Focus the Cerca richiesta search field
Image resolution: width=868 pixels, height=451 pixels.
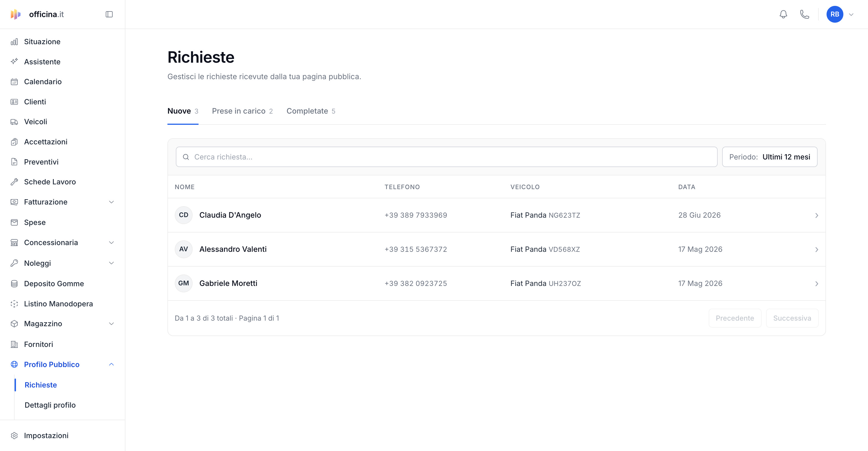[447, 157]
